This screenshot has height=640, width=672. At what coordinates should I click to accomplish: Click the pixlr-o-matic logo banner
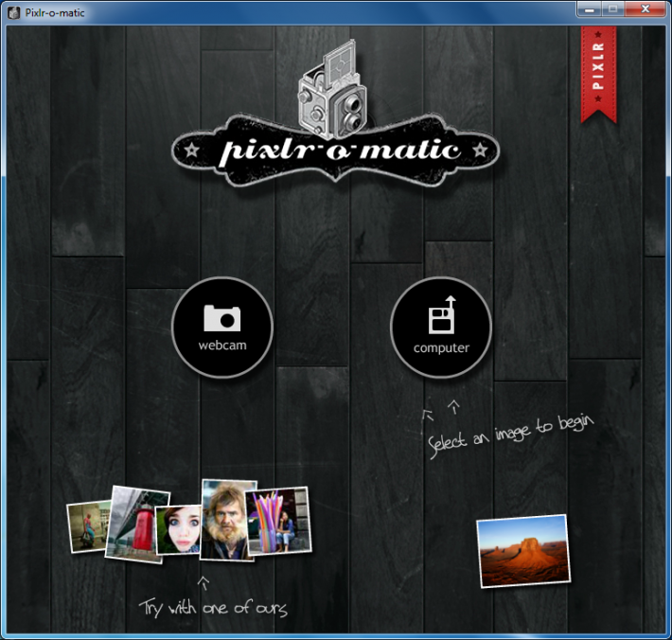(336, 150)
